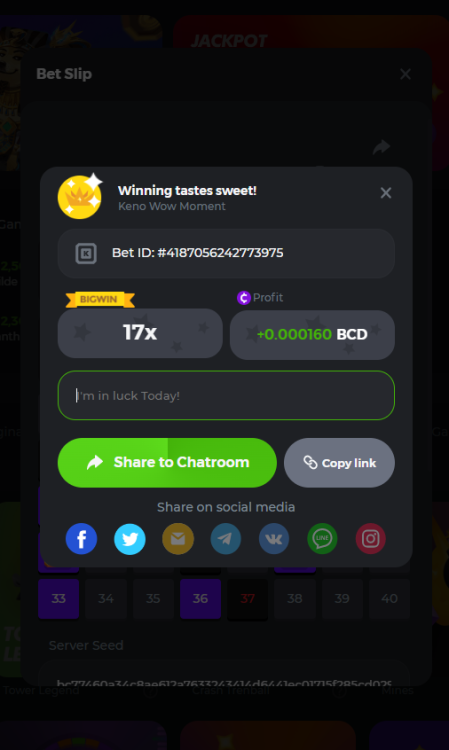Viewport: 449px width, 750px height.
Task: Click the Keno game icon beside Bet ID
Action: point(86,254)
